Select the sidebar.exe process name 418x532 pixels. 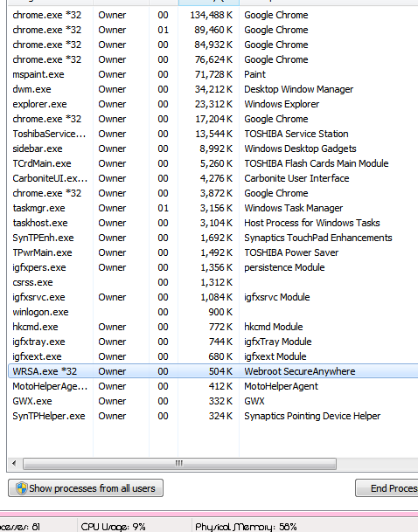[38, 149]
